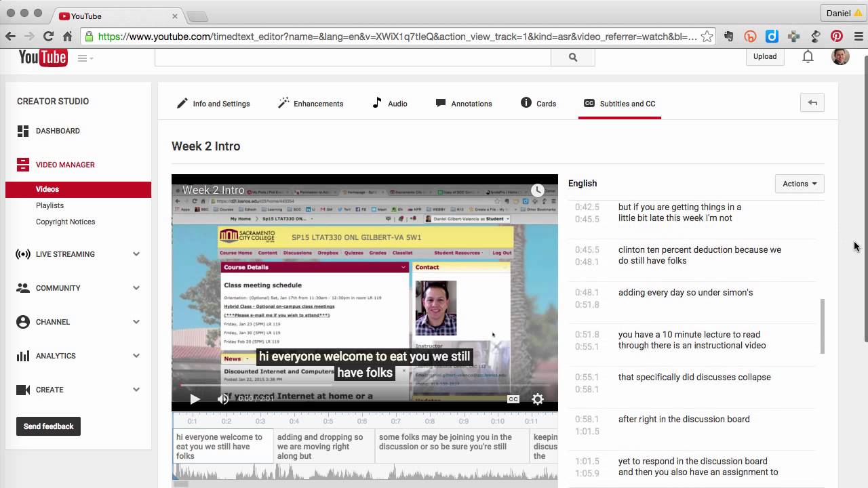868x488 pixels.
Task: Toggle closed captions on the player
Action: coord(513,399)
